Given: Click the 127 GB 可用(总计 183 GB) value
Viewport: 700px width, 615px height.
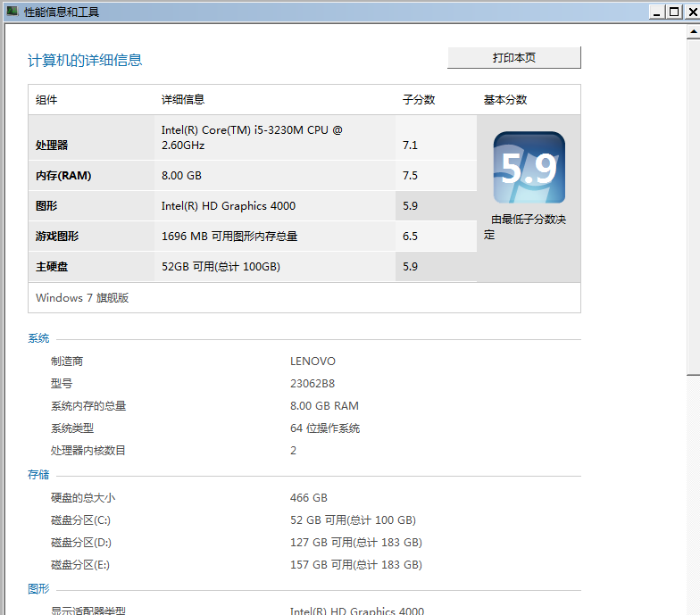Looking at the screenshot, I should [x=356, y=543].
